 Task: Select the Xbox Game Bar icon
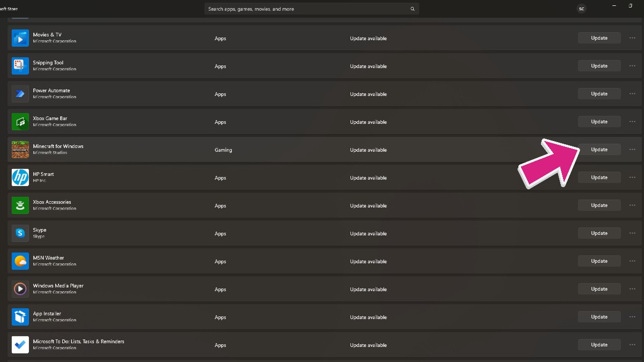[20, 122]
